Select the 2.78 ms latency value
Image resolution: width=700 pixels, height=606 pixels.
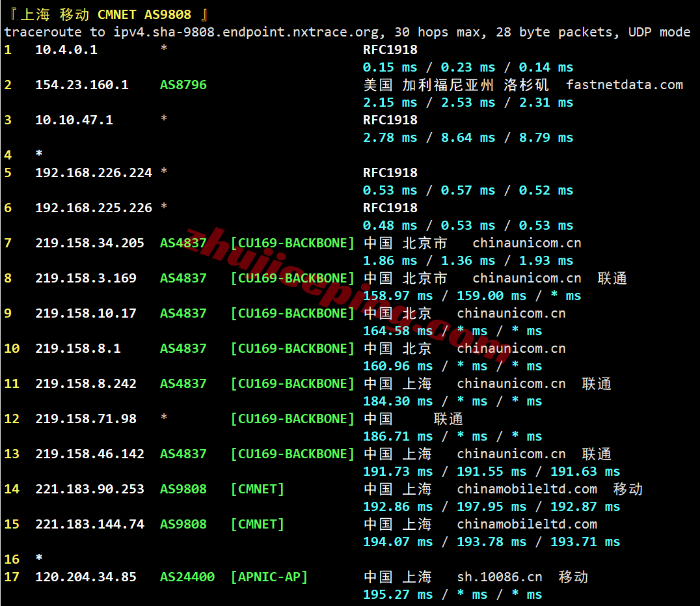(390, 137)
